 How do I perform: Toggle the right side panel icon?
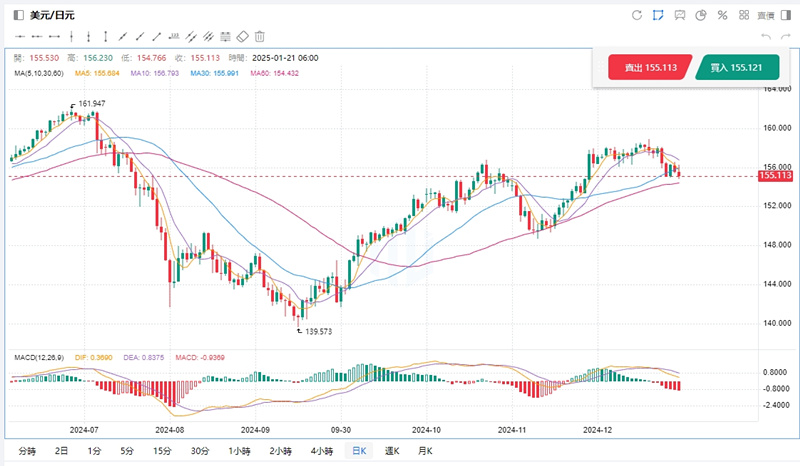[785, 15]
